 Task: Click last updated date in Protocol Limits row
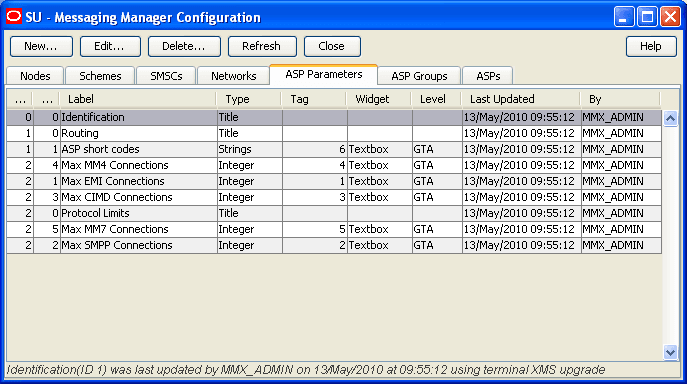521,213
